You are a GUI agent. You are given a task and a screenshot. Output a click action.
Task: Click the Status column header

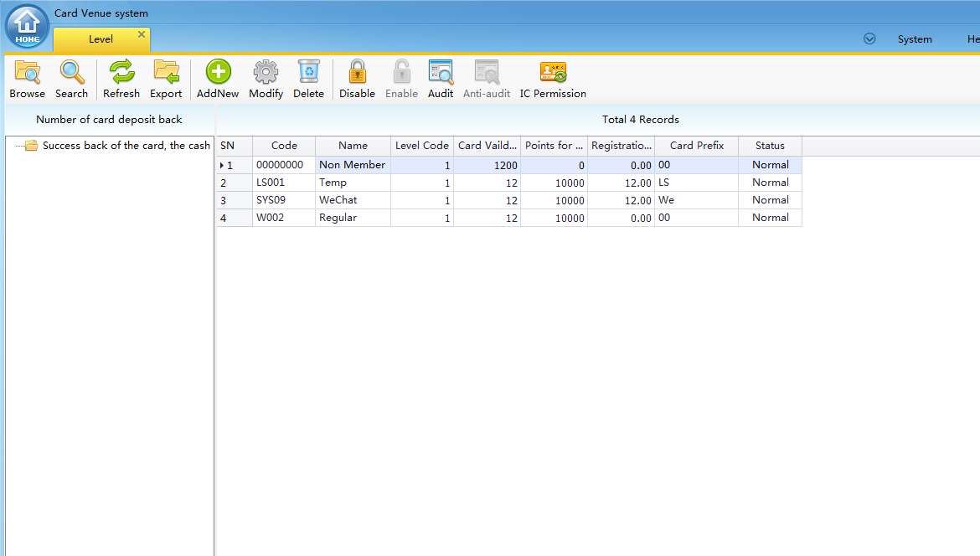(770, 146)
